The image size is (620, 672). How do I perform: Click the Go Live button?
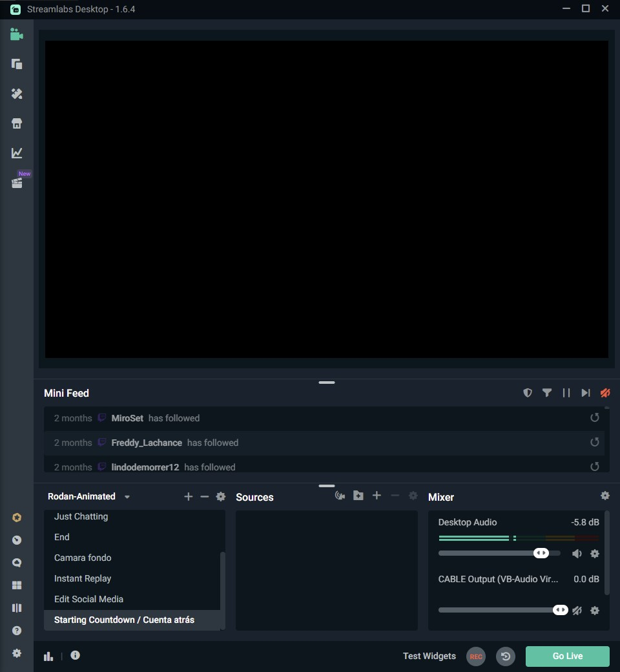tap(567, 656)
